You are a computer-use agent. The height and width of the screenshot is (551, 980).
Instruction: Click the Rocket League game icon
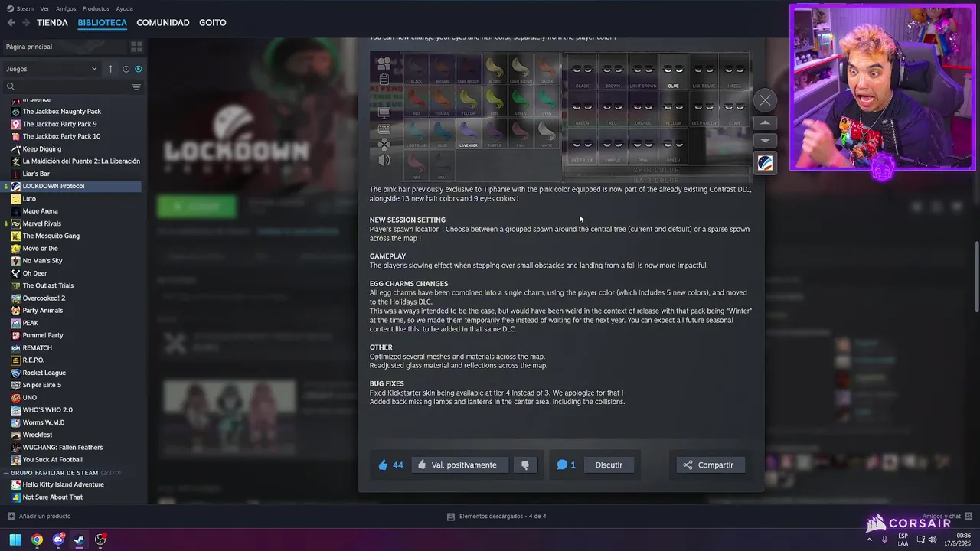pyautogui.click(x=16, y=373)
